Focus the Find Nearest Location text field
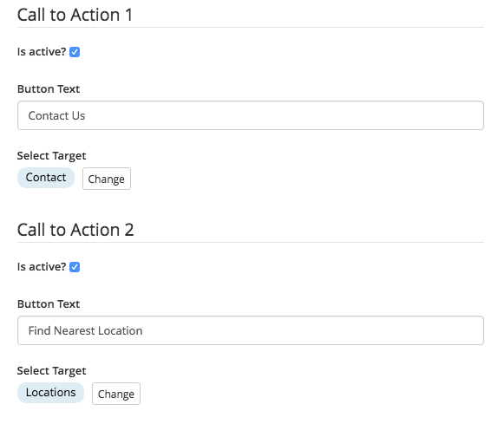The height and width of the screenshot is (424, 504). pyautogui.click(x=251, y=330)
